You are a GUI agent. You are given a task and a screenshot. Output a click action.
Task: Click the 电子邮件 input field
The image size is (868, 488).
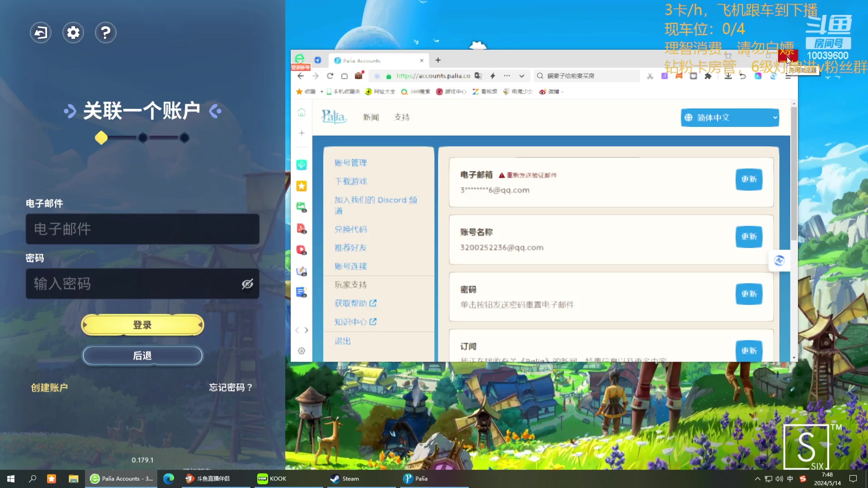[142, 229]
